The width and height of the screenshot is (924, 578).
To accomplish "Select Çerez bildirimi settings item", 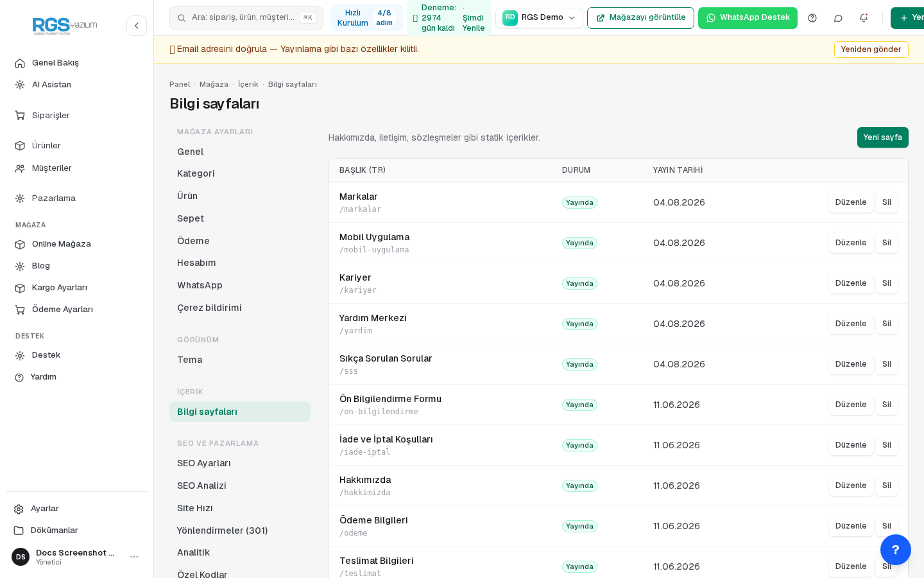I will tap(240, 308).
